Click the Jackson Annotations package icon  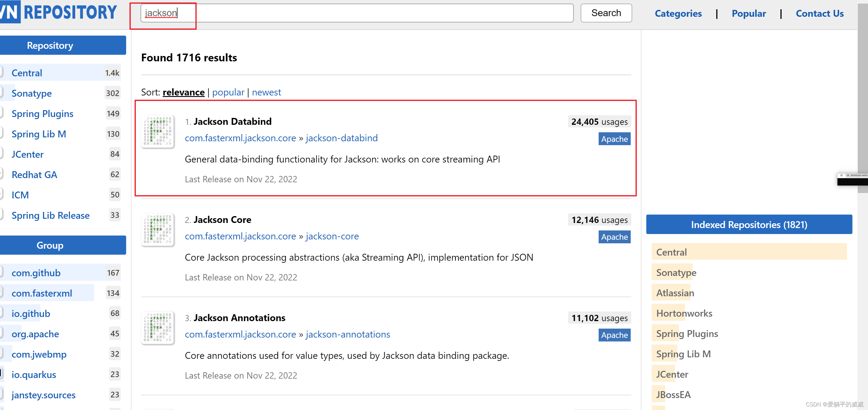click(x=158, y=328)
